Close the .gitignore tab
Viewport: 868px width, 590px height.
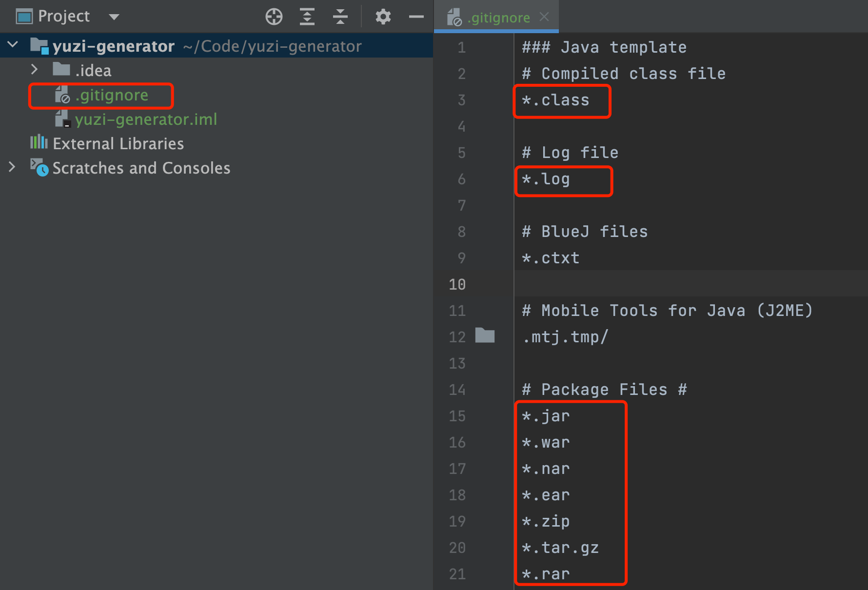(x=544, y=17)
